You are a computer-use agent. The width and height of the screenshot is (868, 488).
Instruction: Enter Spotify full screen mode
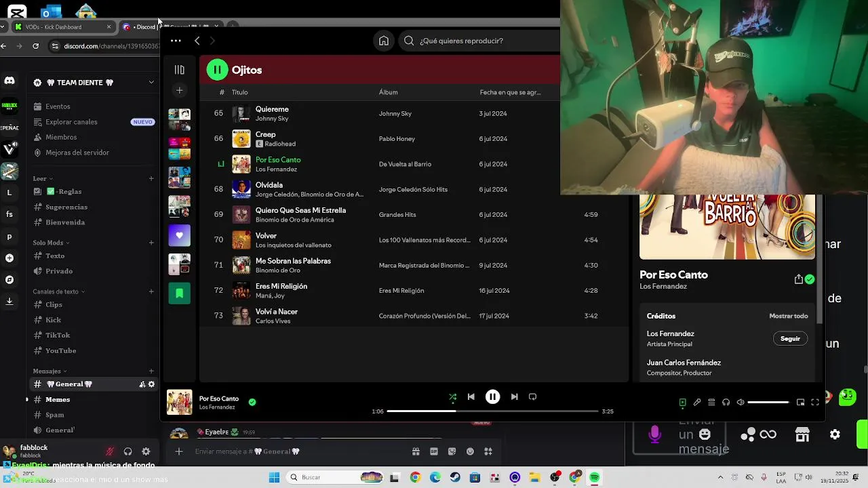(x=815, y=402)
